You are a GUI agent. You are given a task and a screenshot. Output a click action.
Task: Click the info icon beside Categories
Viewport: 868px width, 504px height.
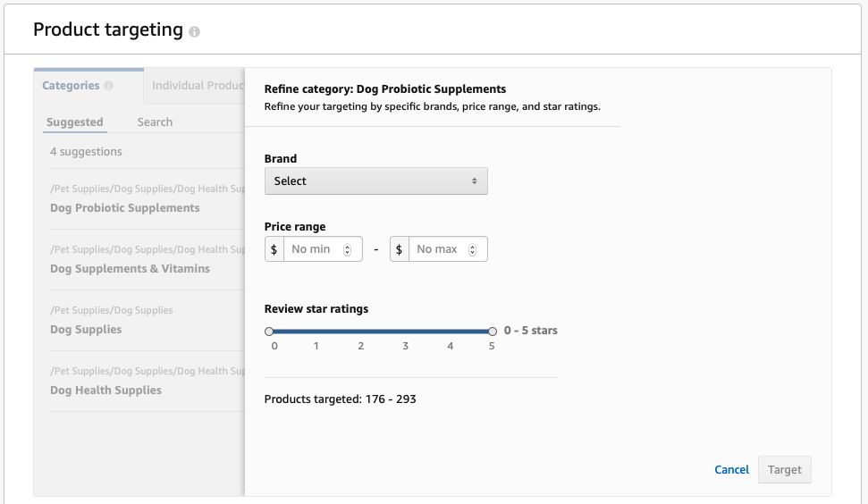coord(108,87)
